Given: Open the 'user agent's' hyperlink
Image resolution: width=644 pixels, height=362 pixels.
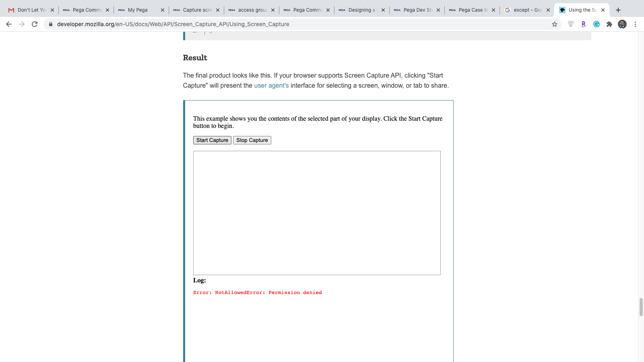Looking at the screenshot, I should tap(271, 85).
